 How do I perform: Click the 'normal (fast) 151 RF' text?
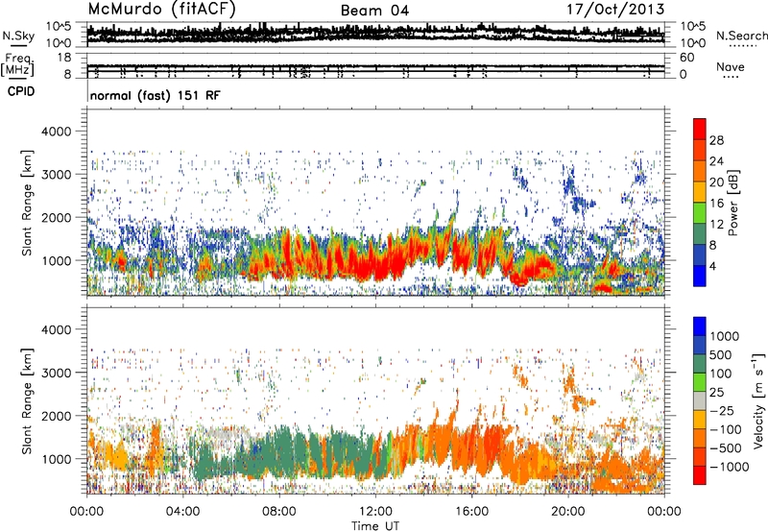click(x=156, y=95)
